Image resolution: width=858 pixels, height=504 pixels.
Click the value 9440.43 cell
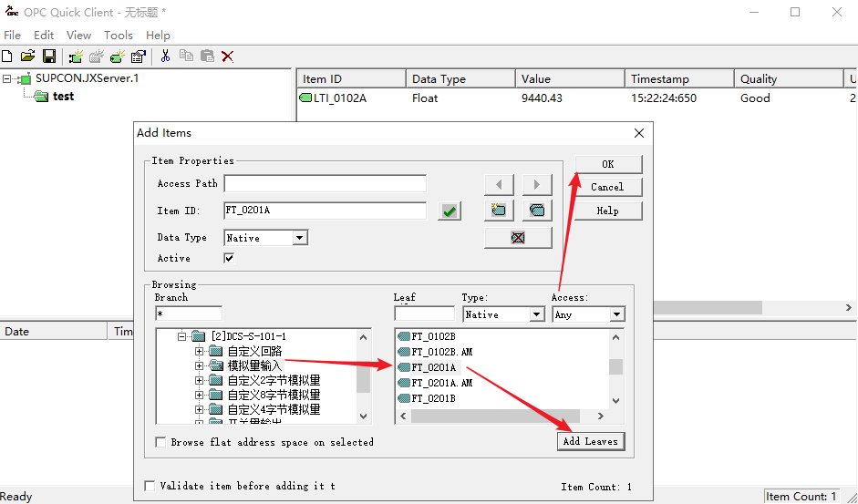coord(542,98)
